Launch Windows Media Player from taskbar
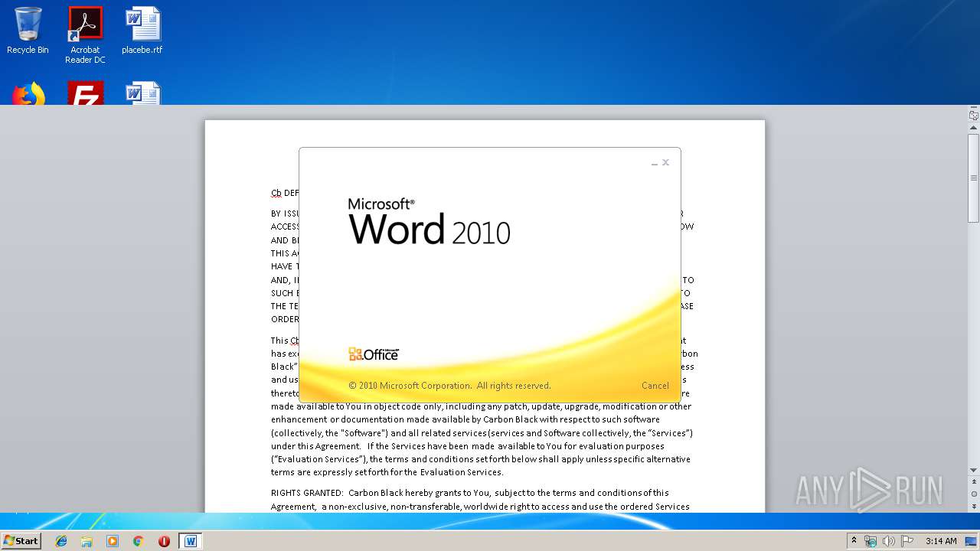 (113, 541)
